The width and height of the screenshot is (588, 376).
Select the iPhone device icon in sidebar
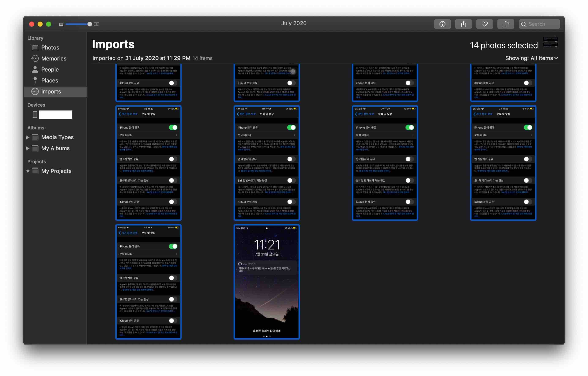[35, 114]
